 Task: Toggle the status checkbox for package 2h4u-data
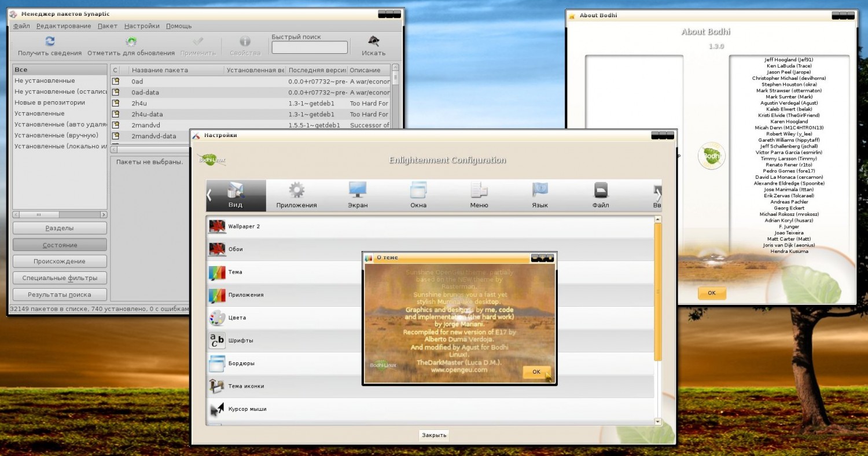point(116,114)
